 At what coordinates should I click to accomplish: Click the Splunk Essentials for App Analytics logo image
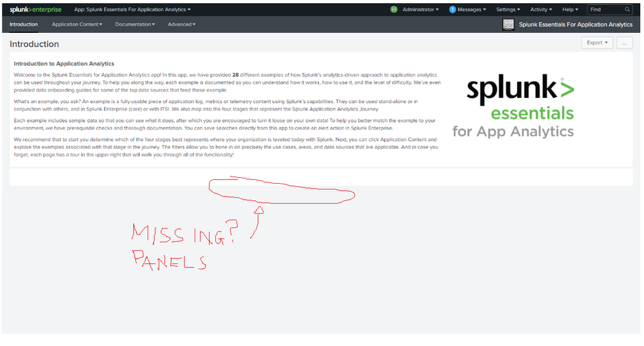point(513,106)
